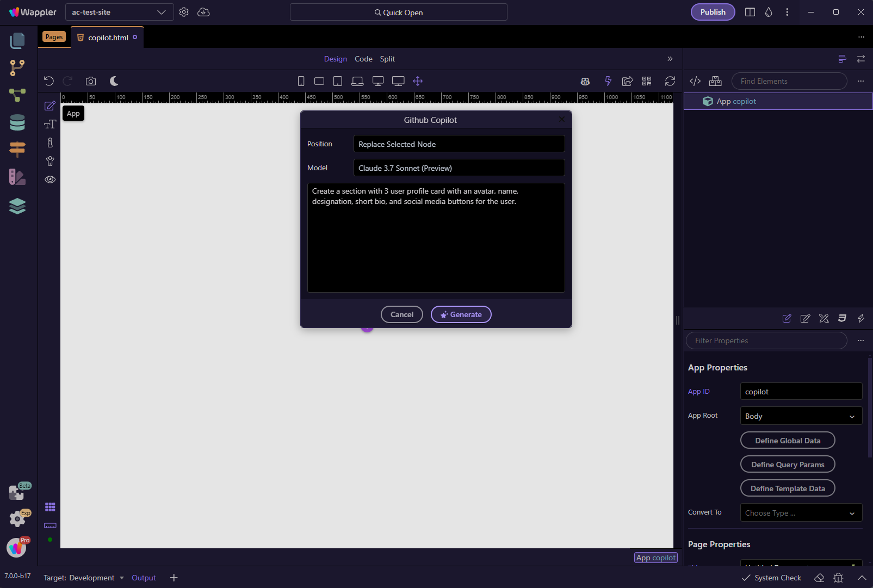Open the Resource manager layers icon

(17, 206)
